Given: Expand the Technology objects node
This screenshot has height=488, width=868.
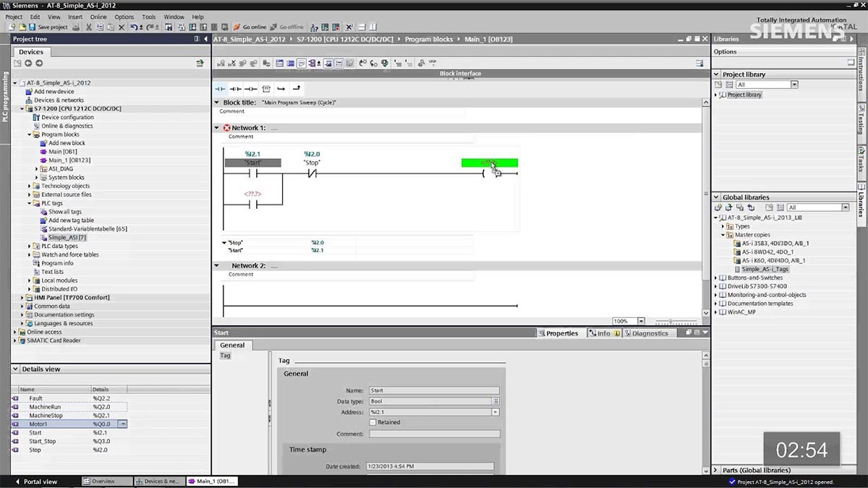Looking at the screenshot, I should click(30, 186).
